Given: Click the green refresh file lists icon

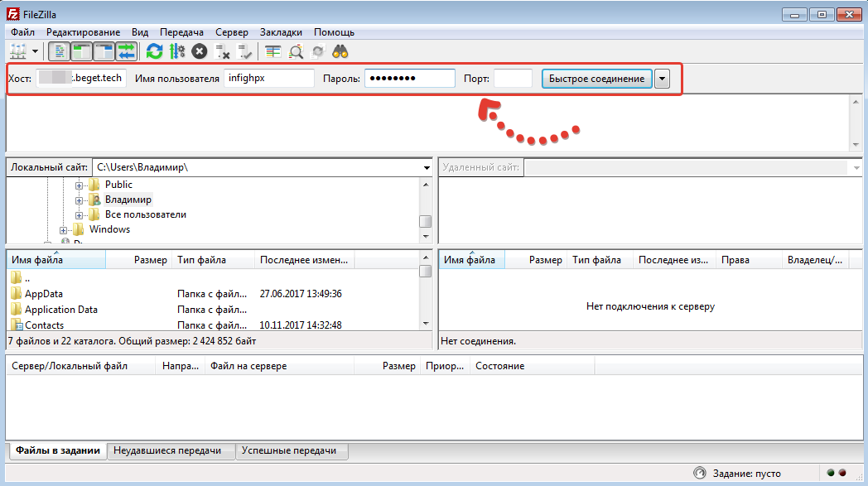Looking at the screenshot, I should tap(154, 51).
